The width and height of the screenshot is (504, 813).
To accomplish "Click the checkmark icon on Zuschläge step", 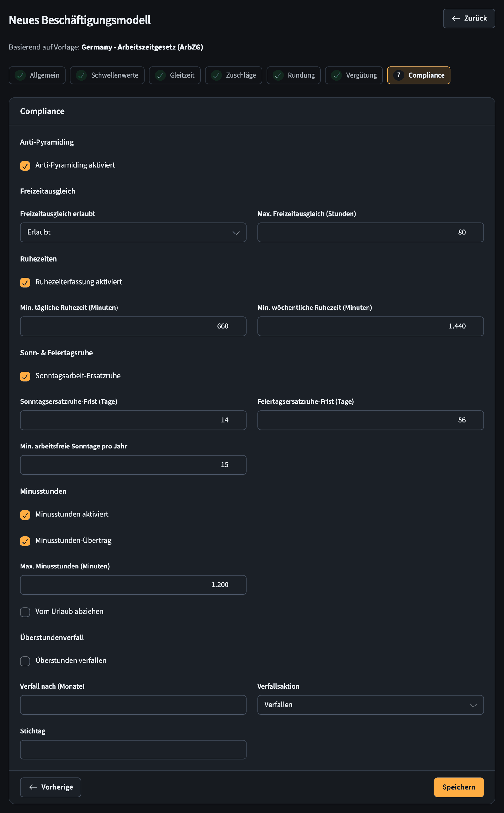I will click(217, 75).
